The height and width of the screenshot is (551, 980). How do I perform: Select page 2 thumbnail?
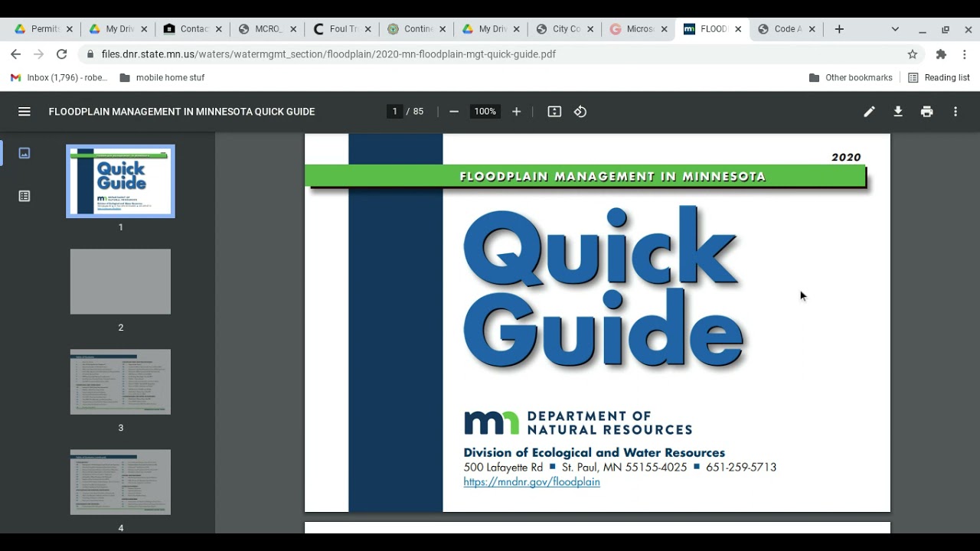120,282
